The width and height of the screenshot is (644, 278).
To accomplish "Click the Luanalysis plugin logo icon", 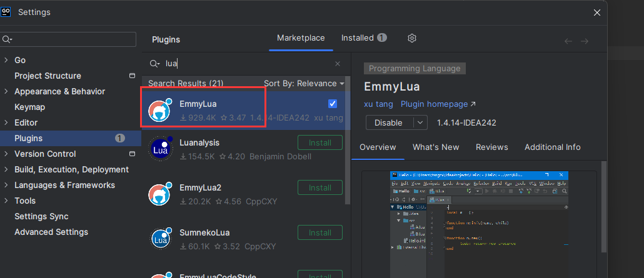I will [159, 149].
